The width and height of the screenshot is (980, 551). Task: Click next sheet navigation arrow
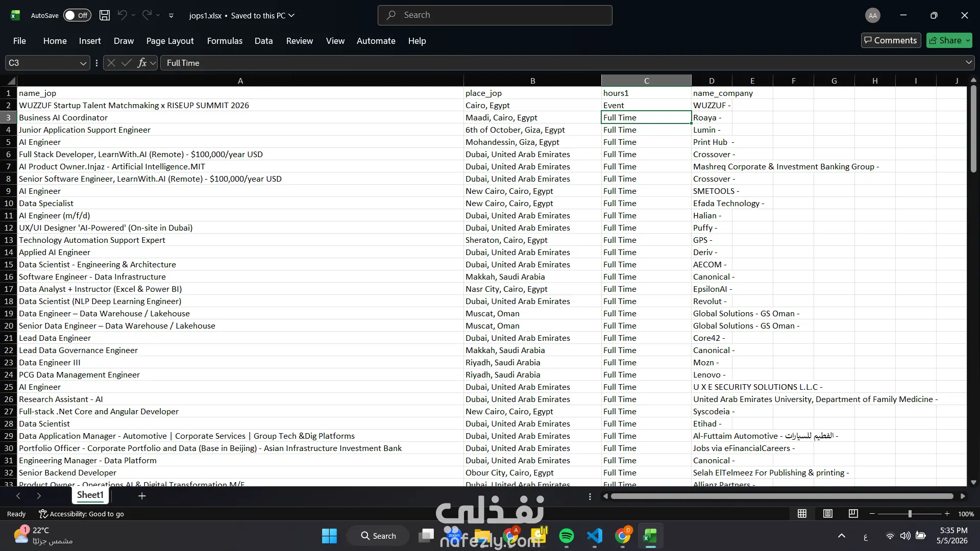[x=39, y=496]
